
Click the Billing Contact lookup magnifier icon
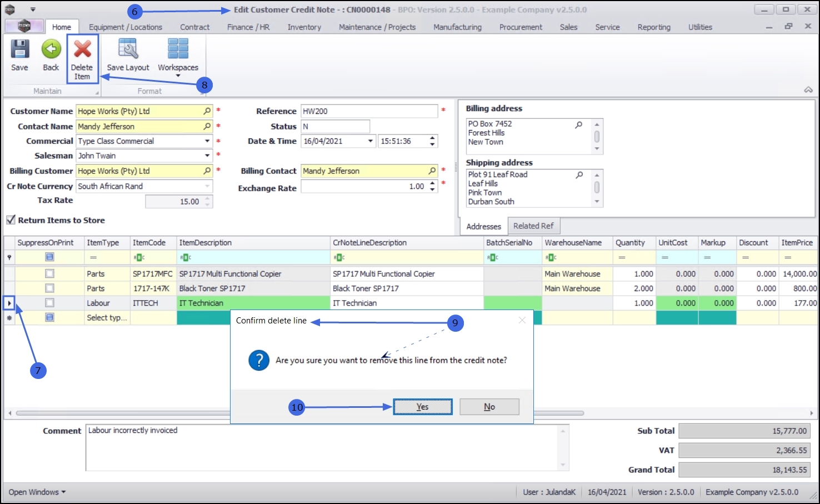[x=432, y=171]
